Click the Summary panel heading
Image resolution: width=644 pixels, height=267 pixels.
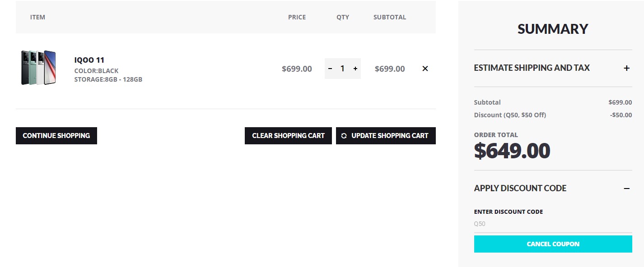point(553,29)
